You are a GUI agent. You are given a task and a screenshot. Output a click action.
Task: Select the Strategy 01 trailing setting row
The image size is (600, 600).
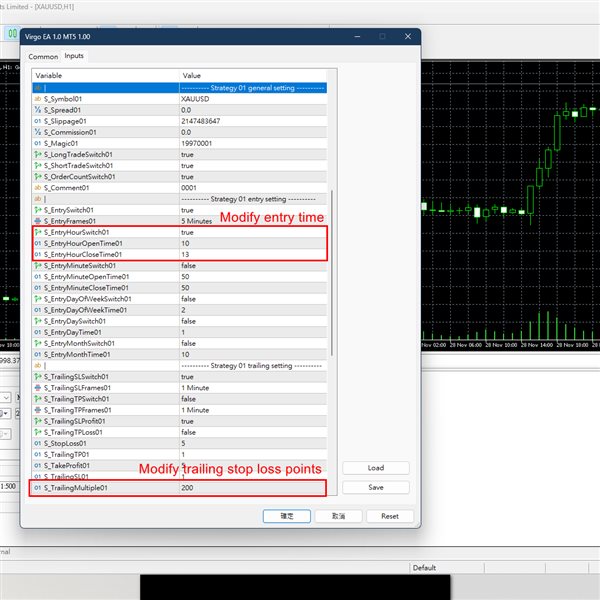click(x=179, y=365)
